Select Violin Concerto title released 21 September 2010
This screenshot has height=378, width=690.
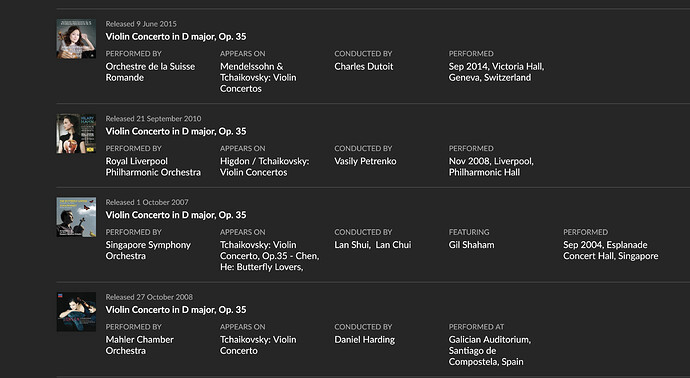[176, 131]
